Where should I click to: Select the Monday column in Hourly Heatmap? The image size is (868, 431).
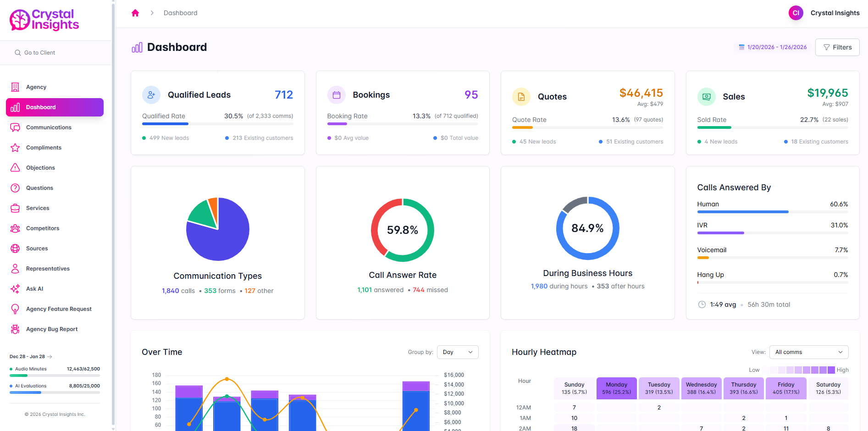[x=616, y=388]
